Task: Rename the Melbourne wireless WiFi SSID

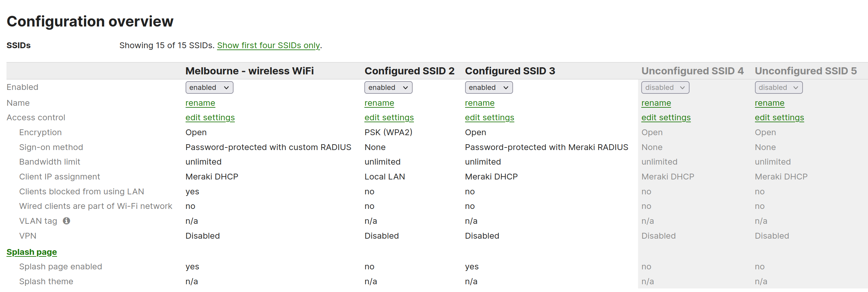Action: click(x=200, y=103)
